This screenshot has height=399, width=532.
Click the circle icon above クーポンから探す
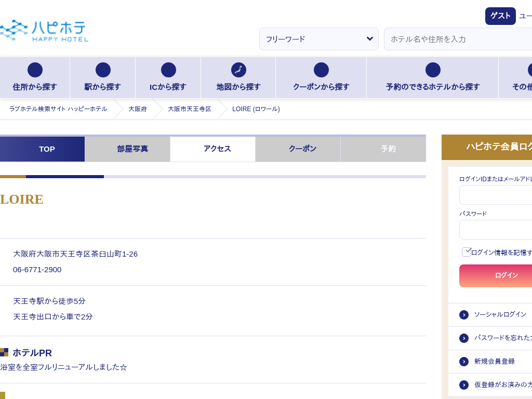tap(321, 70)
